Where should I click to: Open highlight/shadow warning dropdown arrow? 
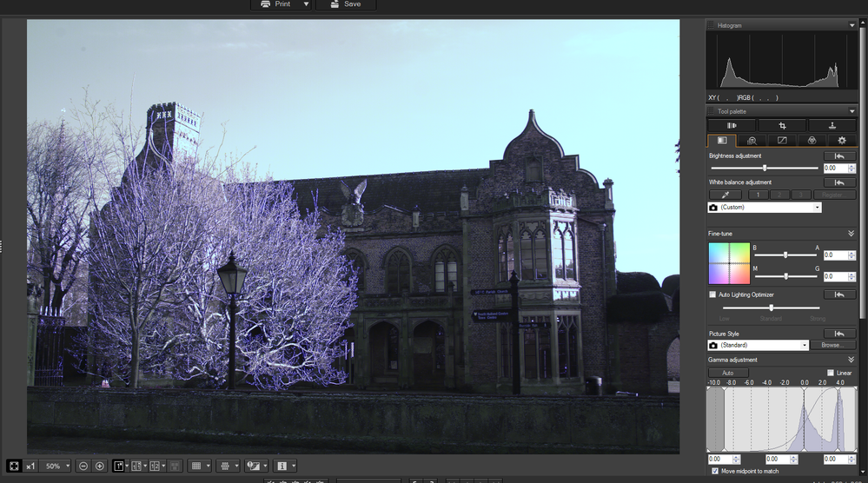point(265,466)
